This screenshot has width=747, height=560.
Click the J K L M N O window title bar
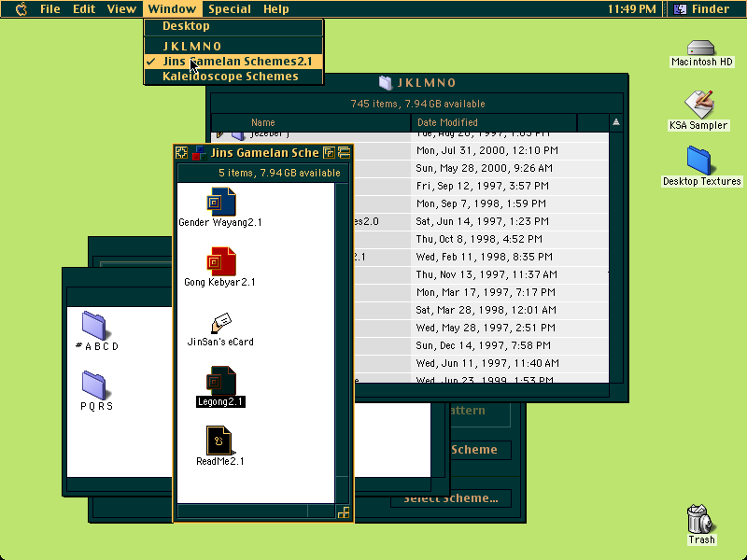pos(417,83)
